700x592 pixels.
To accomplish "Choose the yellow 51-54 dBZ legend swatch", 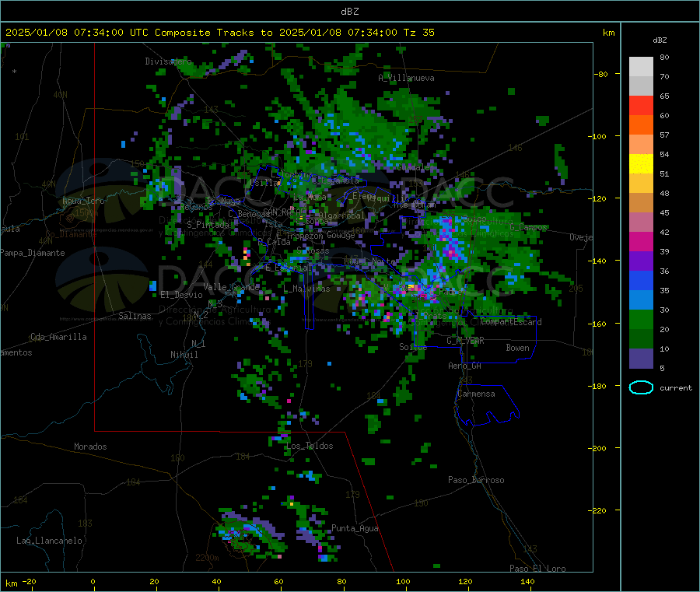I will click(641, 164).
